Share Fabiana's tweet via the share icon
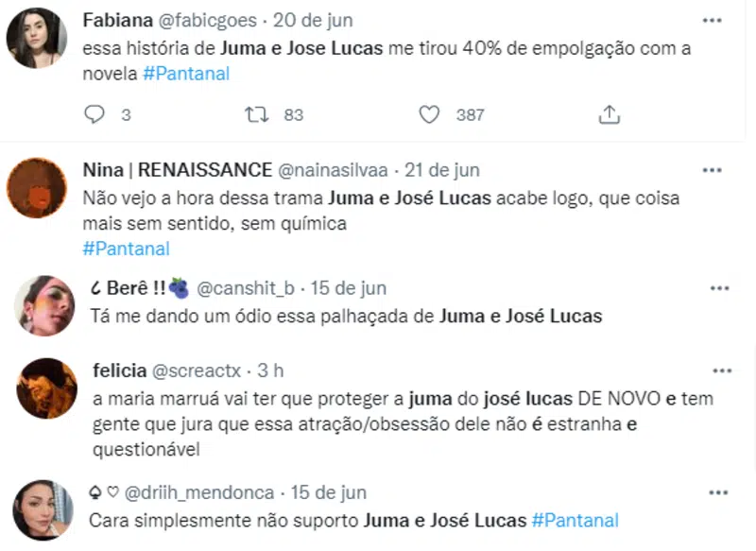The height and width of the screenshot is (551, 756). tap(610, 113)
